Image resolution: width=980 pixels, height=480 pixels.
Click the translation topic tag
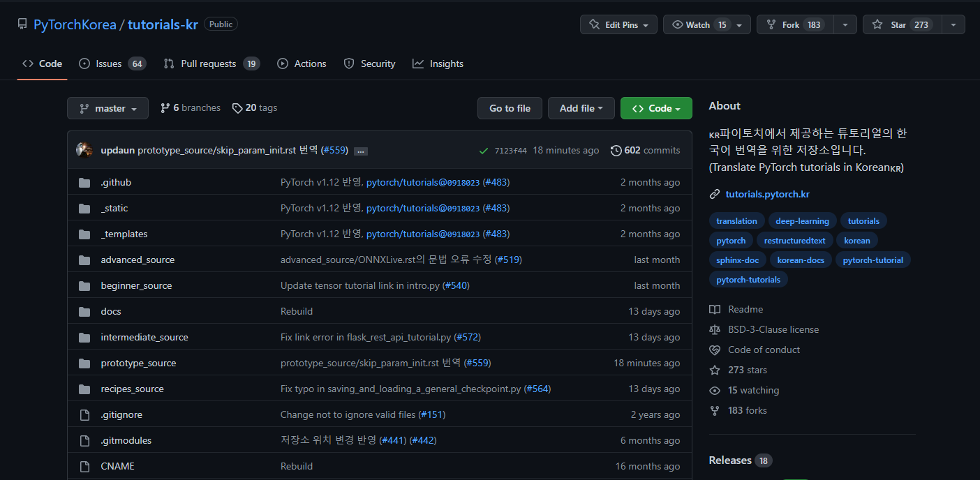pyautogui.click(x=736, y=221)
